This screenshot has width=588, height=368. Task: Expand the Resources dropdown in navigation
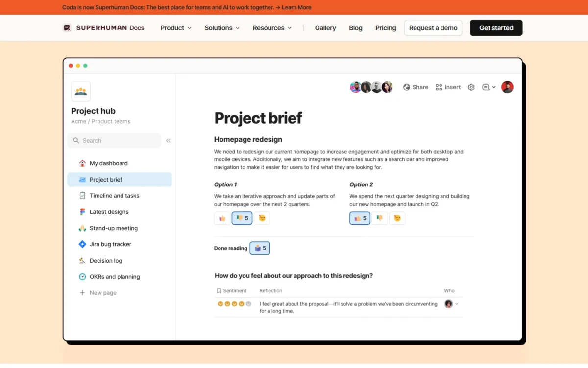point(272,28)
